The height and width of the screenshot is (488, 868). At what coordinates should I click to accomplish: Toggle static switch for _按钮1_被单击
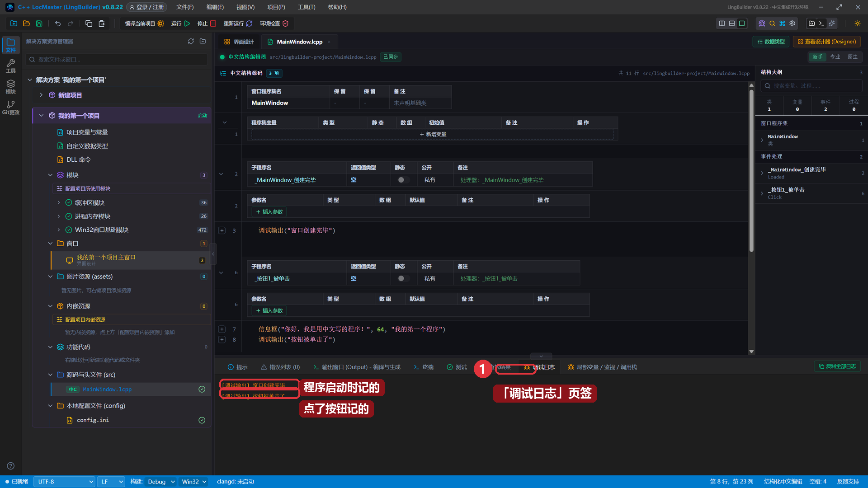401,278
